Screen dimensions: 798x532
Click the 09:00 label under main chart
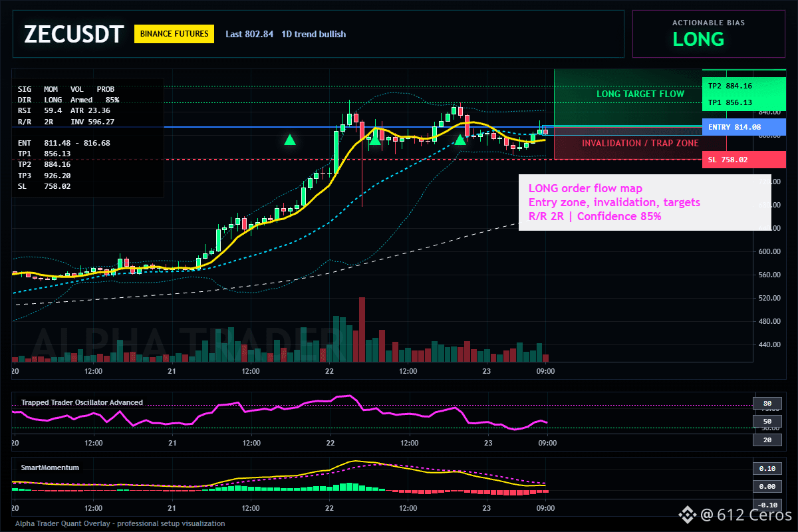pyautogui.click(x=546, y=371)
